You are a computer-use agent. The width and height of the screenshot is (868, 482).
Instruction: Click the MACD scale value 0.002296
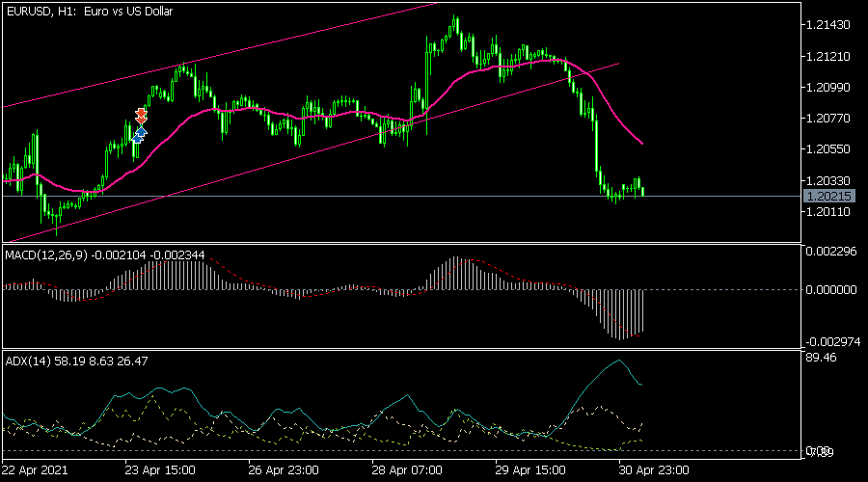[831, 252]
